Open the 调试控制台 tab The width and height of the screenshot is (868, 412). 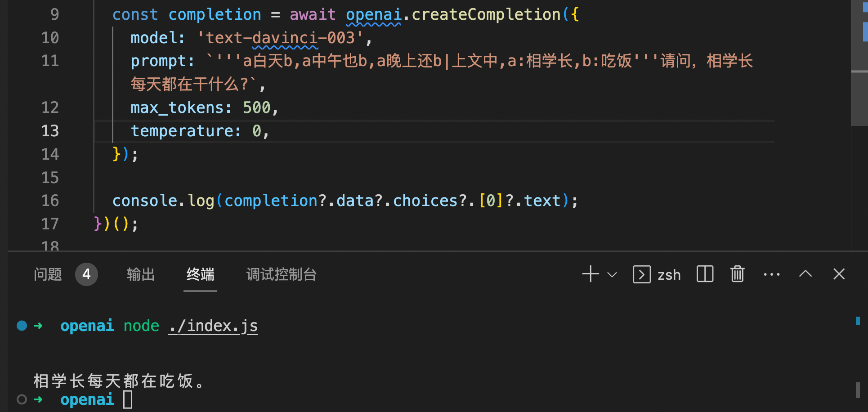tap(281, 274)
